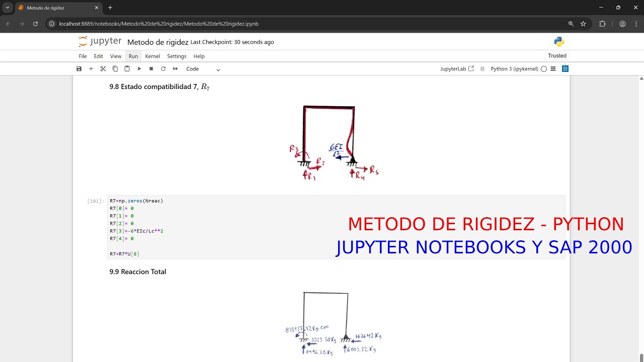This screenshot has height=362, width=644.
Task: Restart the kernel with the circular arrow
Action: (x=163, y=69)
